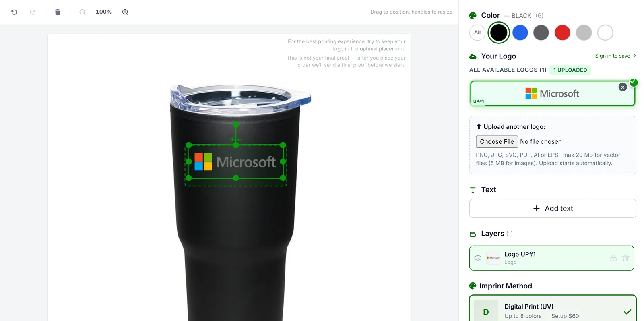This screenshot has height=321, width=644.
Task: Pick the black color swatch
Action: click(499, 33)
